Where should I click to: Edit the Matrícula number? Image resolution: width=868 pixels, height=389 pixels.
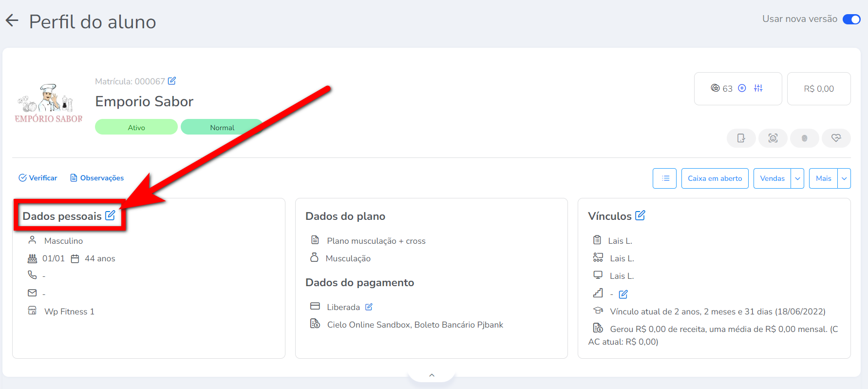pos(172,81)
